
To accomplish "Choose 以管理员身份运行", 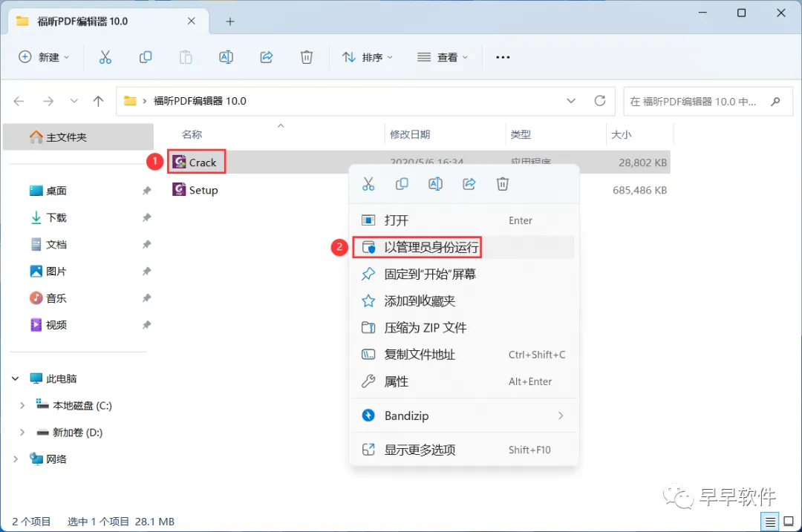I will (x=463, y=247).
